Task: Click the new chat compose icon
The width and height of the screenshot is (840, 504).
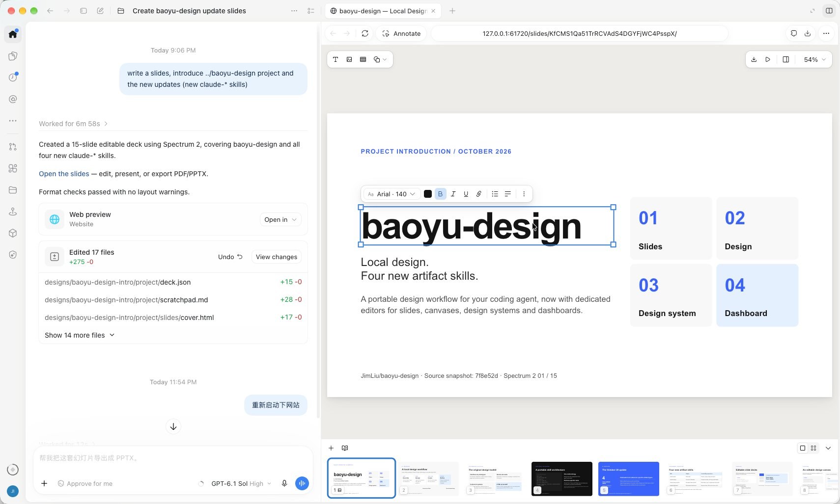Action: click(x=100, y=11)
